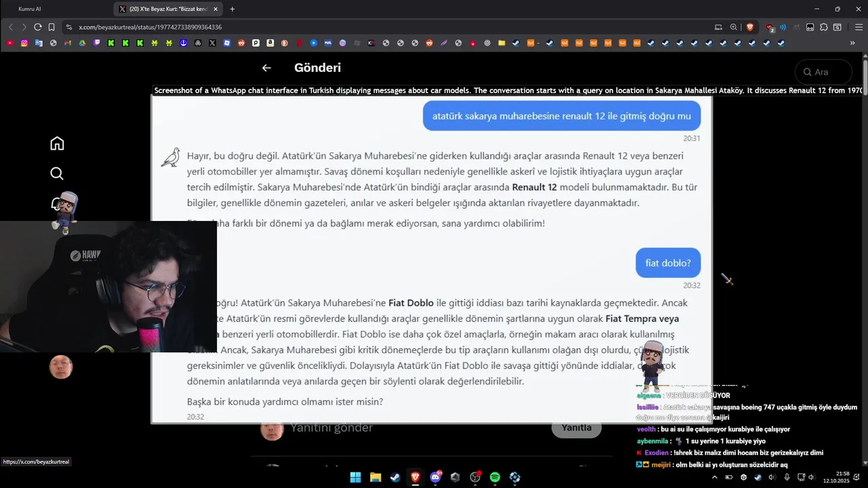Open the zoom magnifier in address bar
This screenshot has height=488, width=868.
point(734,27)
